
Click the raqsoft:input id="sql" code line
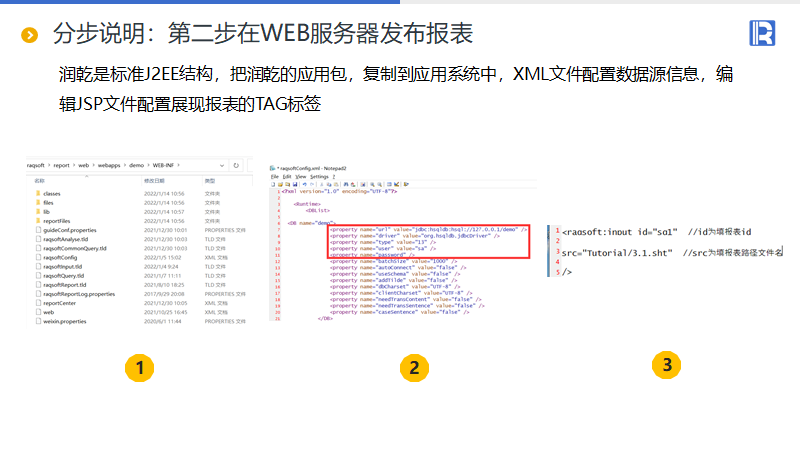(657, 232)
